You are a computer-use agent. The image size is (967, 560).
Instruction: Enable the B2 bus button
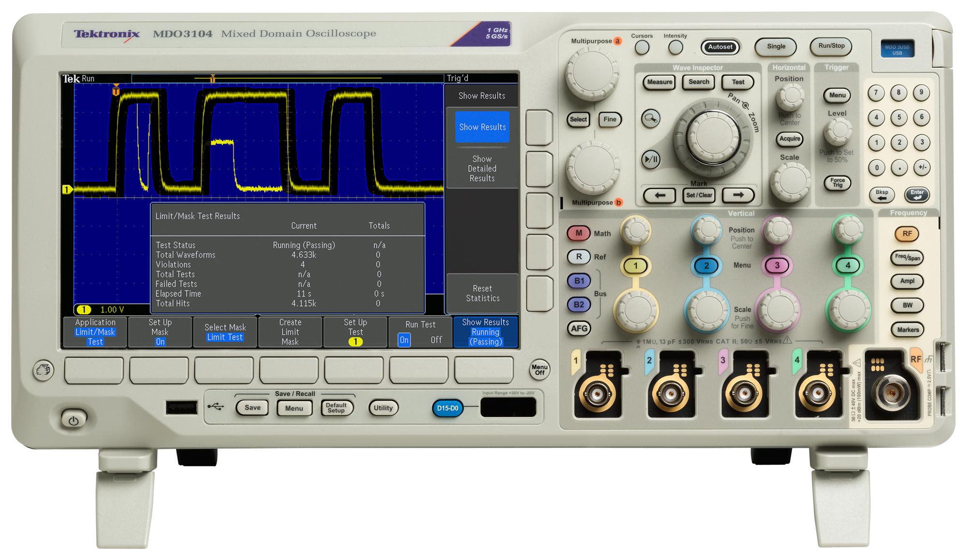[x=579, y=305]
